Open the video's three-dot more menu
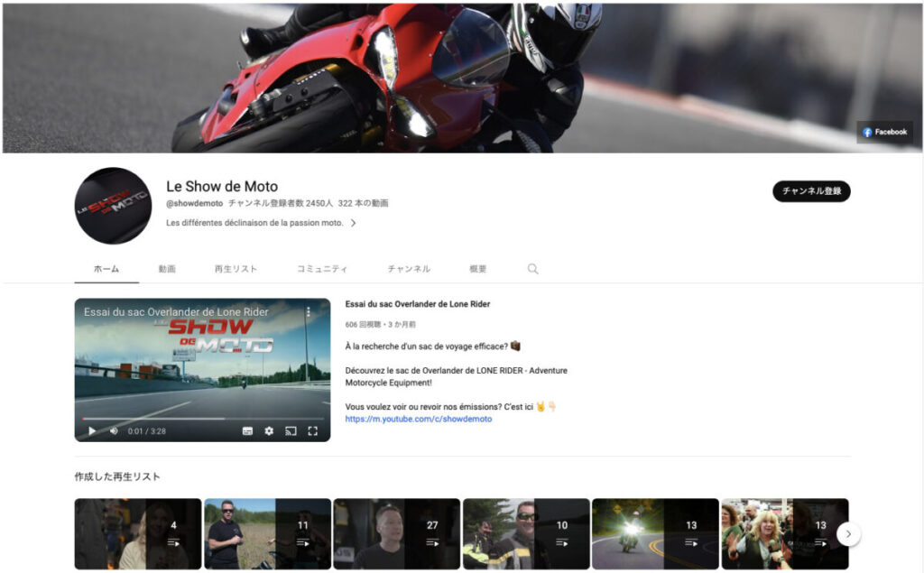This screenshot has width=924, height=573. point(307,312)
